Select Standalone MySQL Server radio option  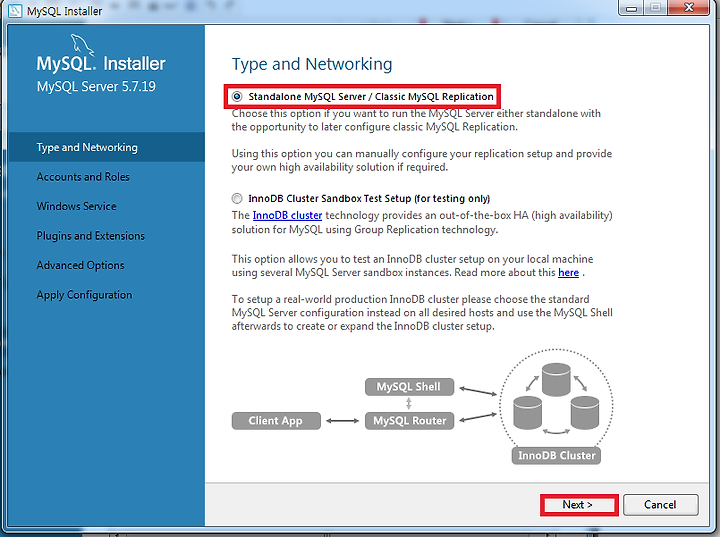pos(237,96)
